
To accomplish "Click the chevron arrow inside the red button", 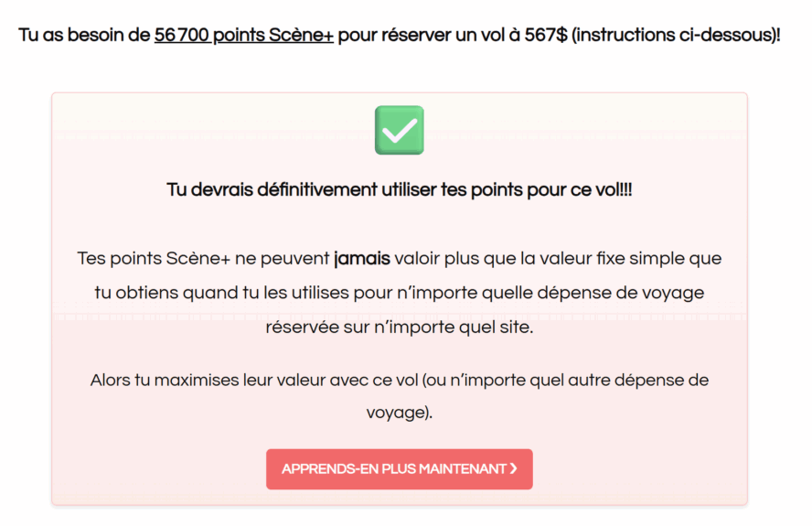I will click(513, 468).
